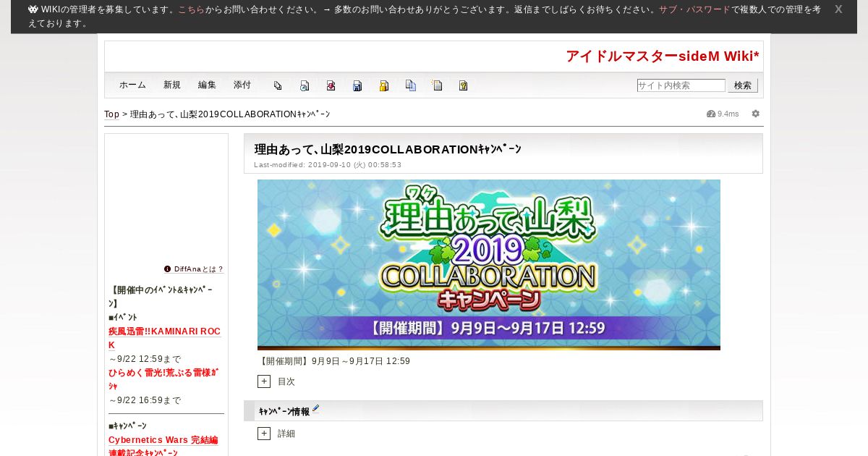Click the ｷｬﾝﾍﾟｰﾝ情報 section heading
The height and width of the screenshot is (456, 868).
tap(284, 411)
